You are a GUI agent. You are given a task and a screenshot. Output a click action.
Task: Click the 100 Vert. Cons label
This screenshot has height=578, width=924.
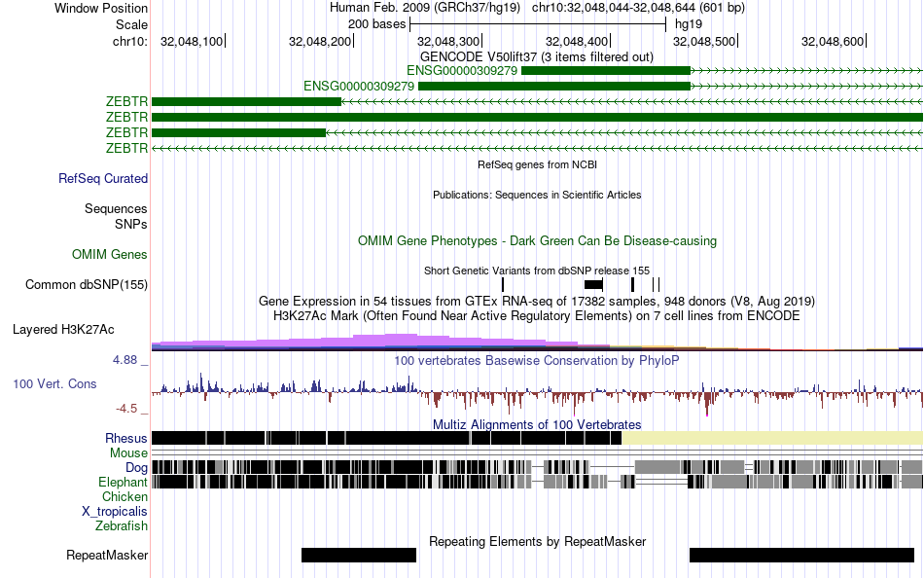(x=54, y=384)
